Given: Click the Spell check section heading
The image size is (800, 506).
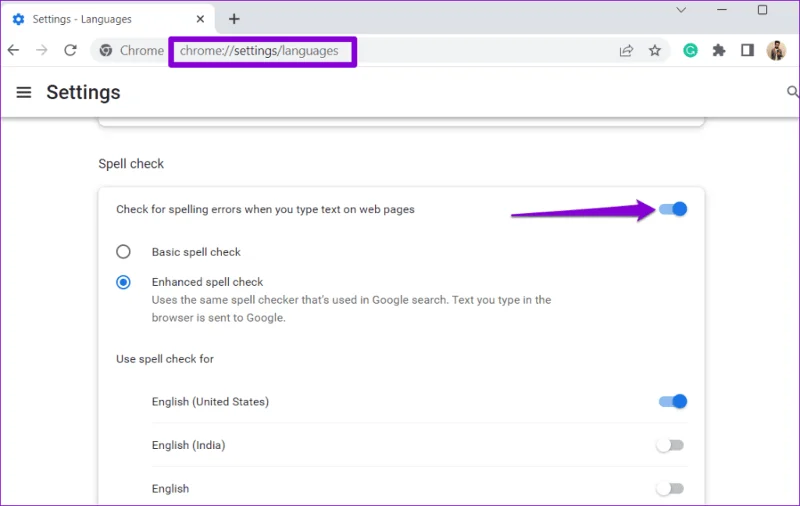Looking at the screenshot, I should tap(131, 164).
